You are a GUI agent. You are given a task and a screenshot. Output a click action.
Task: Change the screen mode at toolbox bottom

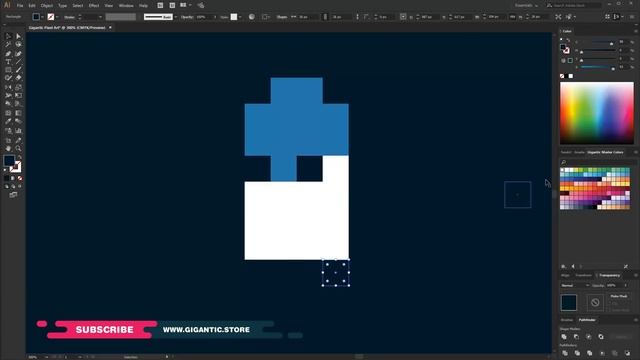click(x=13, y=195)
